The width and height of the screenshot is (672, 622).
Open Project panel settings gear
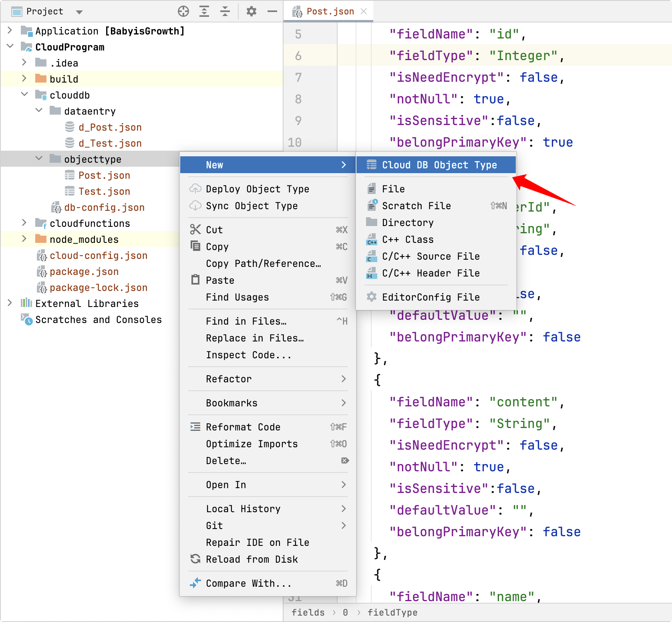(x=251, y=11)
